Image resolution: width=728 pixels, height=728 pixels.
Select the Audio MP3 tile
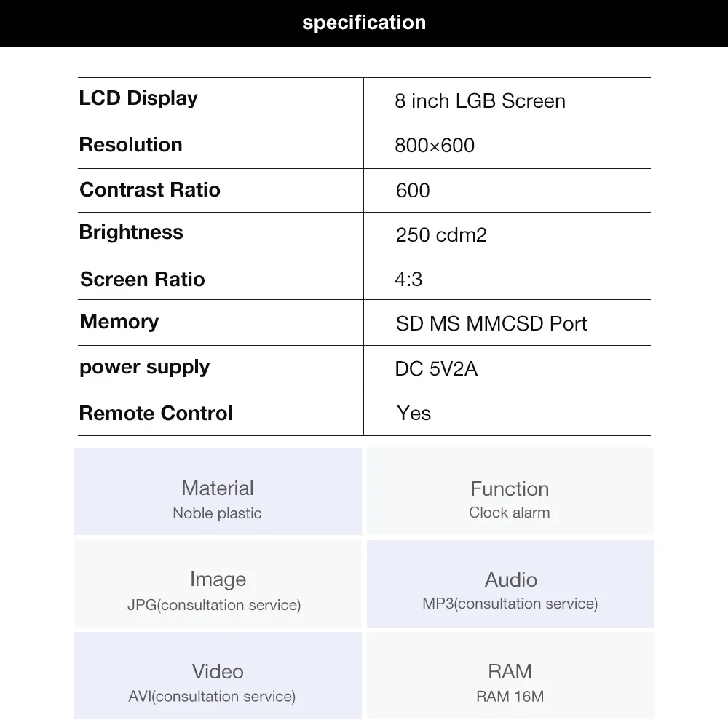510,584
